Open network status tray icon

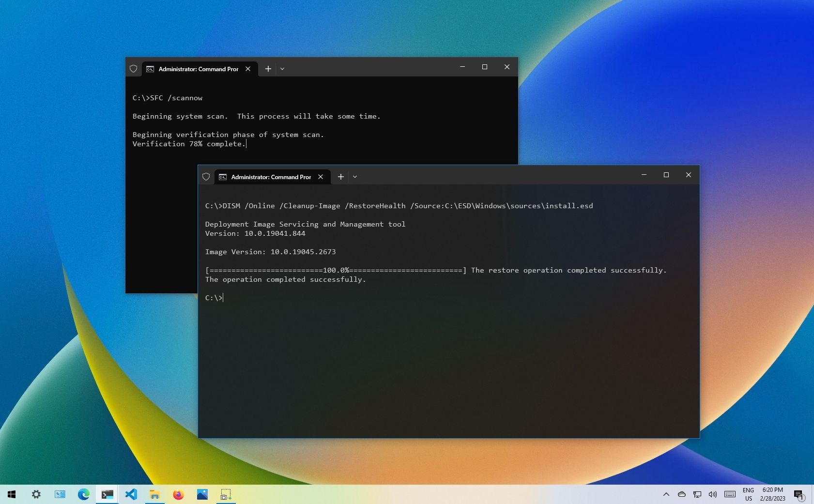point(697,494)
